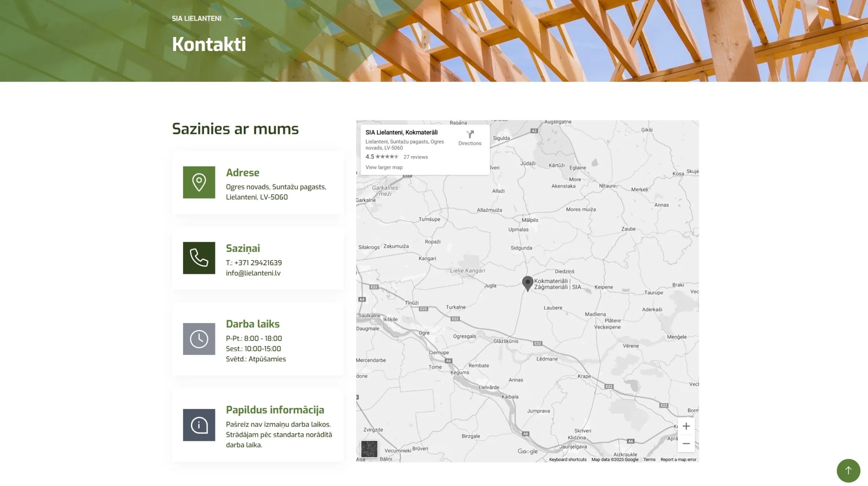Open Keyboard shortcuts on map
This screenshot has height=486, width=868.
tap(568, 460)
